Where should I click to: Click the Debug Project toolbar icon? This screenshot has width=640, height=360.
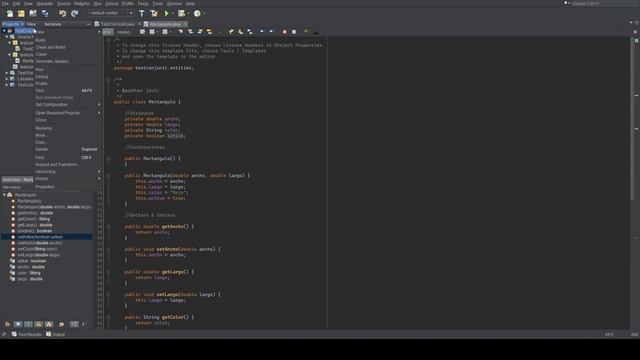pyautogui.click(x=181, y=13)
